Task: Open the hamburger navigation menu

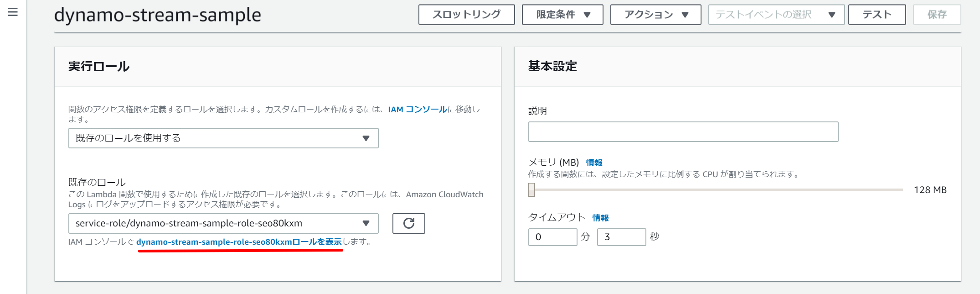Action: (x=13, y=12)
